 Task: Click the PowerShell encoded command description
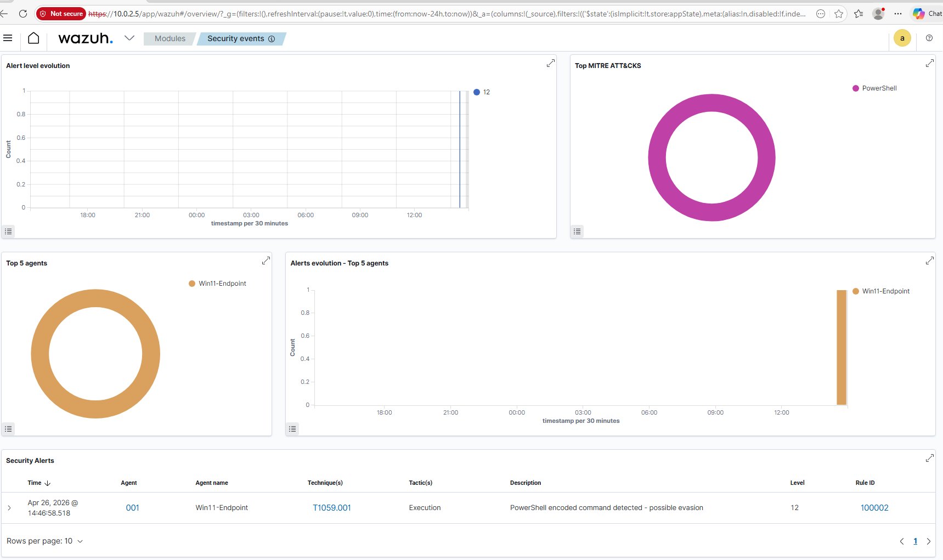point(607,508)
